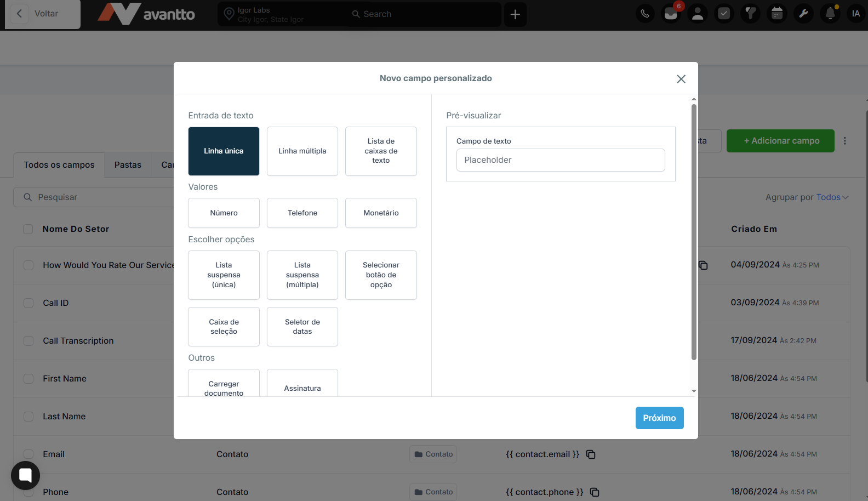Open the chat widget bubble
The height and width of the screenshot is (501, 868).
tap(25, 475)
